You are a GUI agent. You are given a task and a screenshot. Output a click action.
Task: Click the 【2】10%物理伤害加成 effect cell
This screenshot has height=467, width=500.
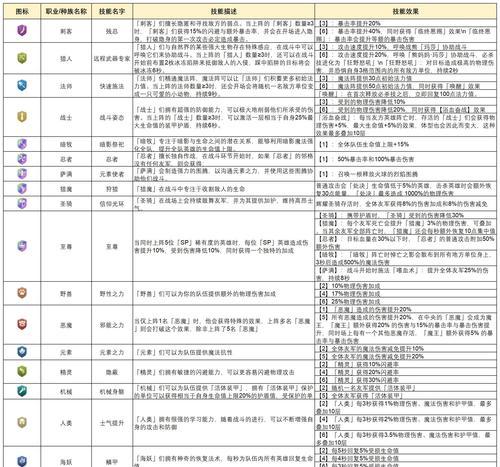[x=405, y=286]
